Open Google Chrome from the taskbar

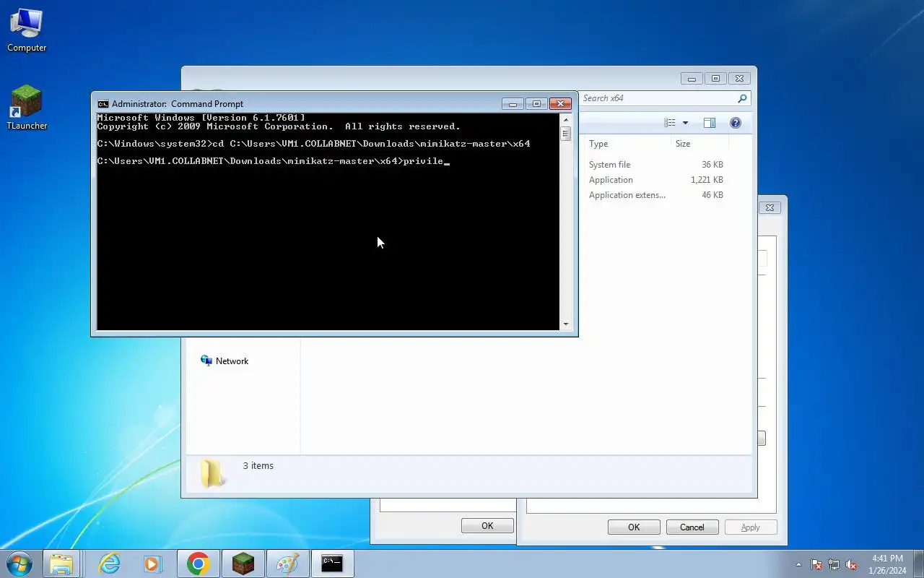click(x=199, y=564)
